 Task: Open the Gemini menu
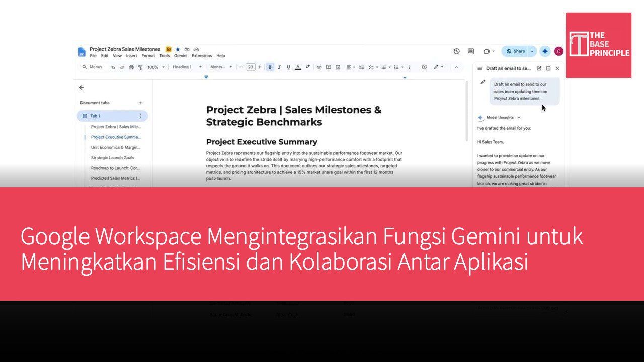(181, 56)
